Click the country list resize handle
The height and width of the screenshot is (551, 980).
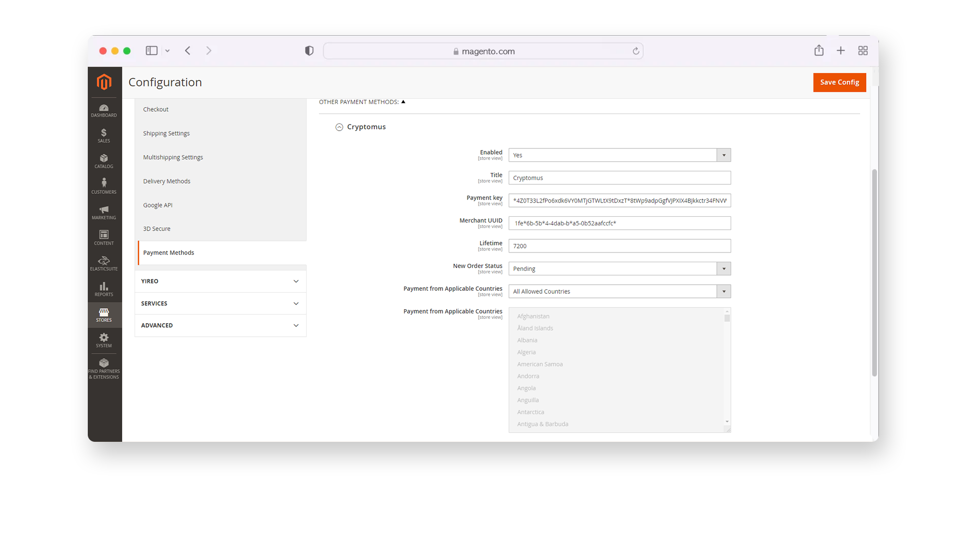click(x=728, y=430)
